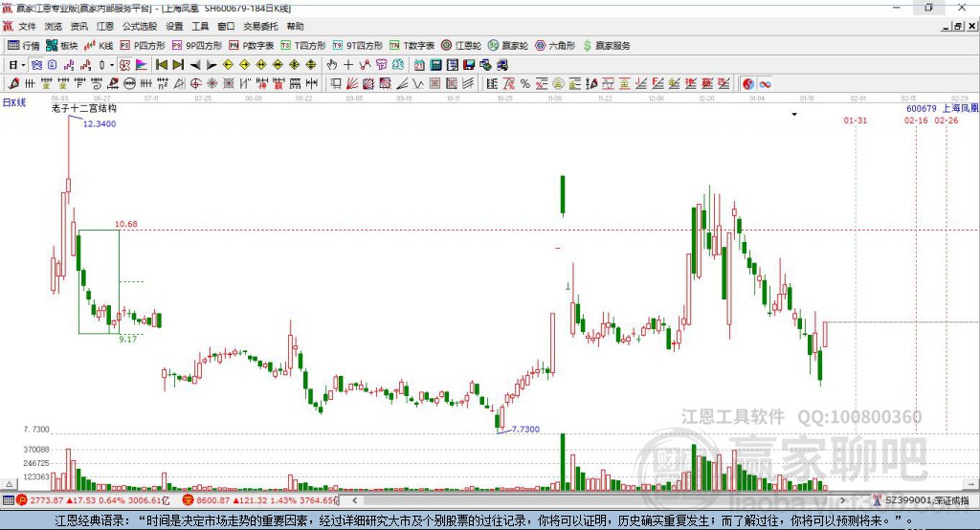
Task: Open the 9T四方形 tool
Action: coord(358,46)
